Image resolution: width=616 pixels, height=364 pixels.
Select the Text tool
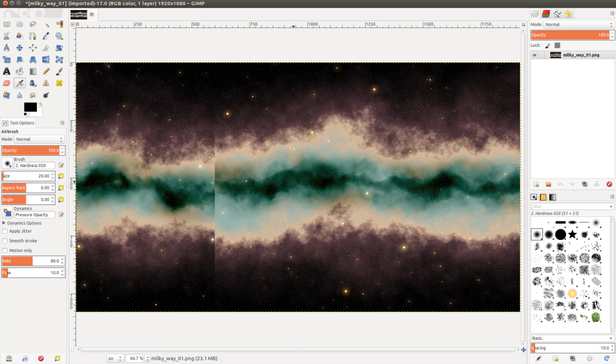tap(6, 72)
